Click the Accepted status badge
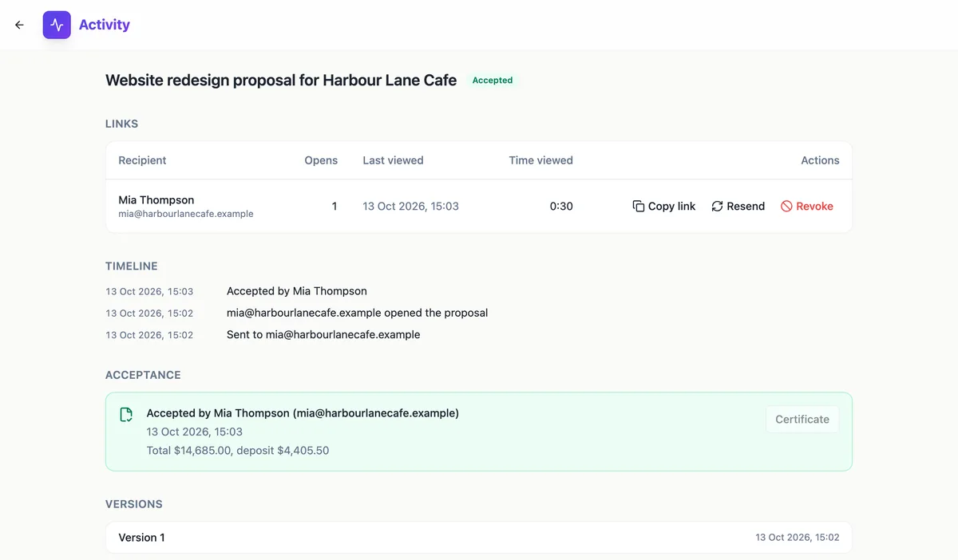Screen dimensions: 958x560 click(x=493, y=81)
